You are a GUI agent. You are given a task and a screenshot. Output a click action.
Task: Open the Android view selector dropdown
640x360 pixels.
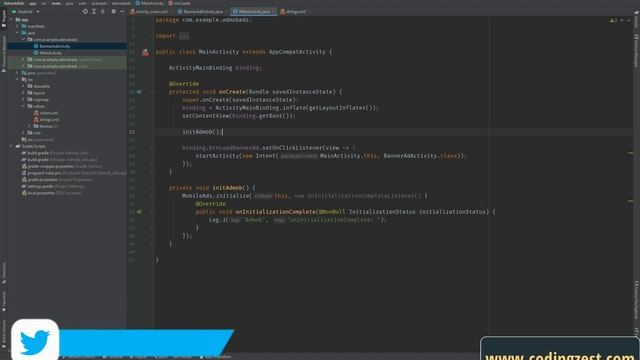26,11
